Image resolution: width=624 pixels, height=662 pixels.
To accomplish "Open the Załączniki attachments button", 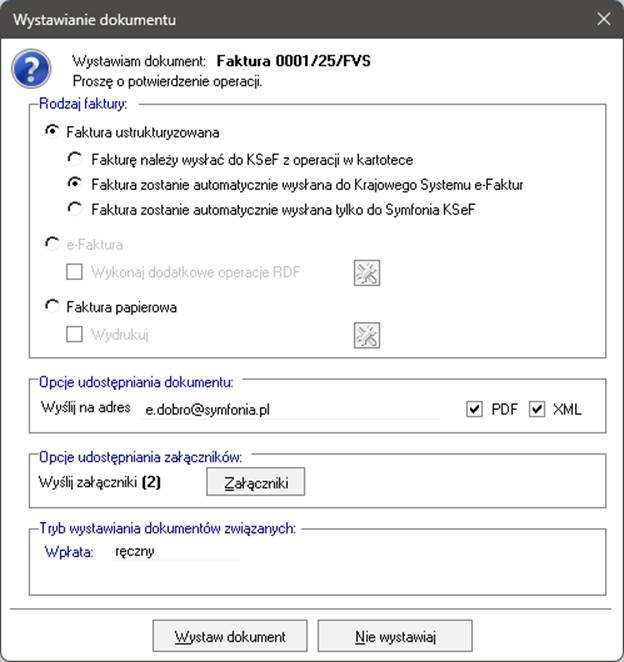I will (x=255, y=483).
